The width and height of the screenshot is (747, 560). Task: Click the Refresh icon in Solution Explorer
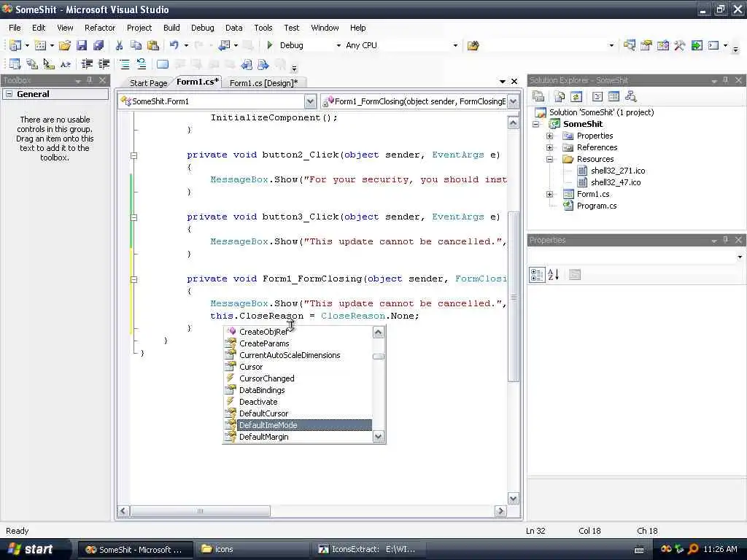coord(576,97)
